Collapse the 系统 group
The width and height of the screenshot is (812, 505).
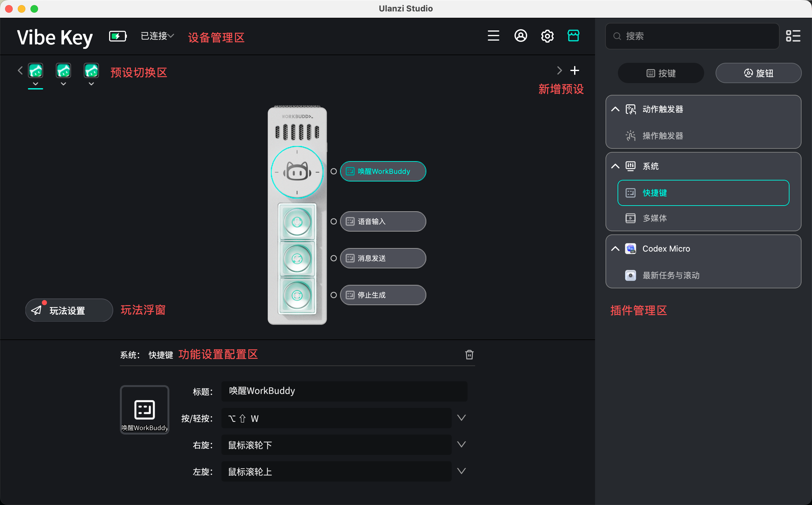pos(615,166)
